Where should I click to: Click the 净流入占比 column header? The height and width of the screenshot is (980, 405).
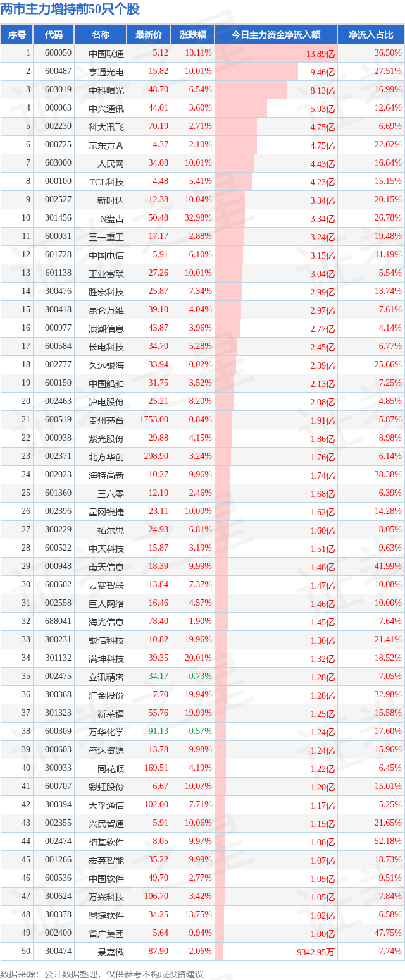click(371, 35)
